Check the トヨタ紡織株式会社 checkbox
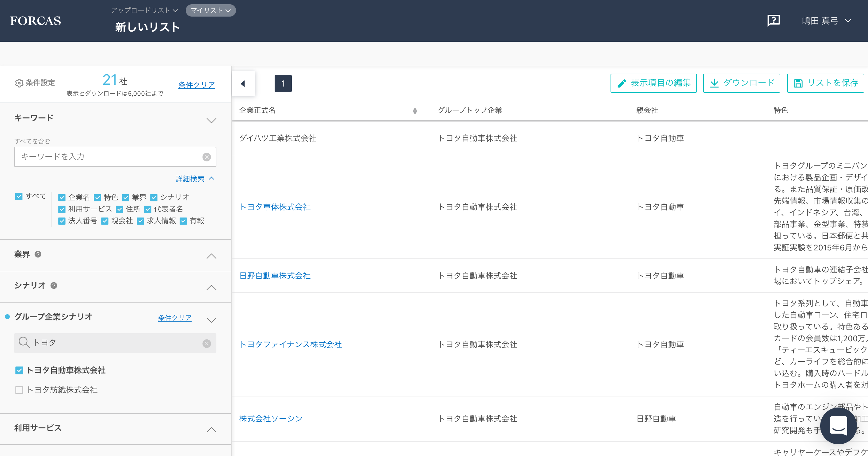This screenshot has width=868, height=456. pos(19,390)
